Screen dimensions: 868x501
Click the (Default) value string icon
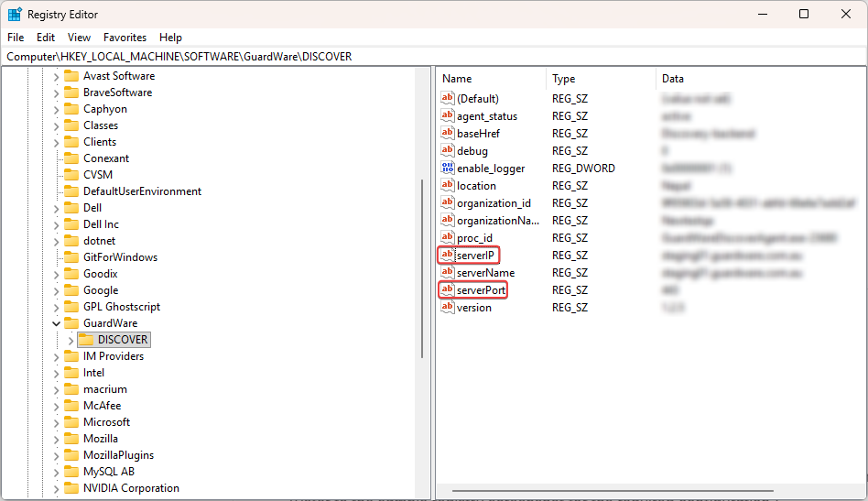pyautogui.click(x=448, y=99)
